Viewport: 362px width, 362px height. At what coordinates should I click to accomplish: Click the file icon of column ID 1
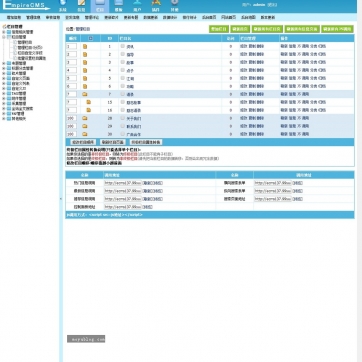(x=85, y=47)
